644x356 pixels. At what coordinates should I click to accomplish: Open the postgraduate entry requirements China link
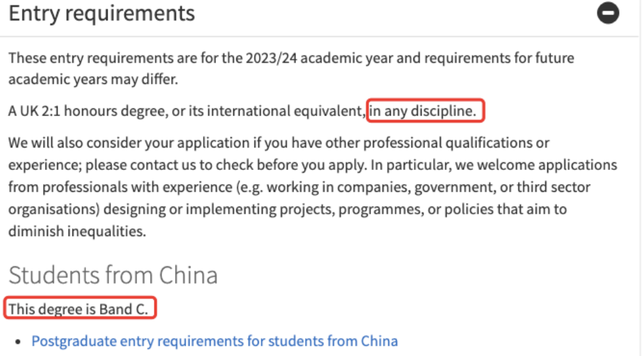[x=215, y=341]
